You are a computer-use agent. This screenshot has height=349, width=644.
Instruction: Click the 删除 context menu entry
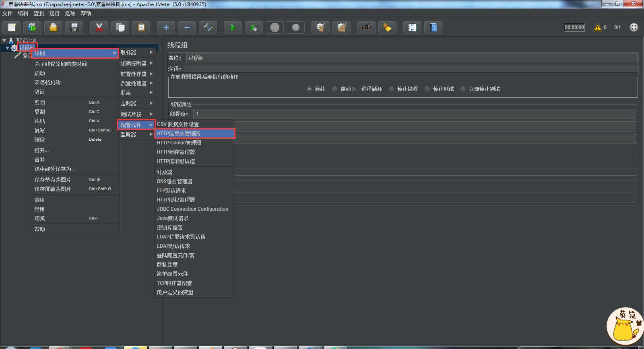(76, 140)
